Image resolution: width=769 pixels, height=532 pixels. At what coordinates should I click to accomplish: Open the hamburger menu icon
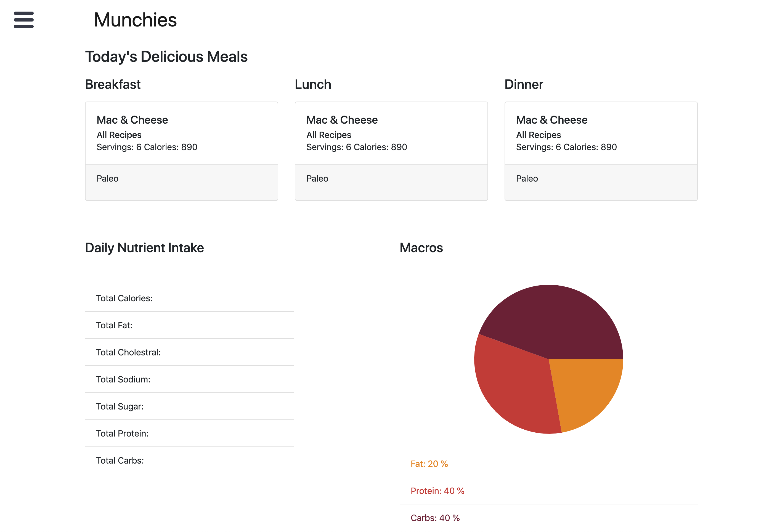point(24,20)
